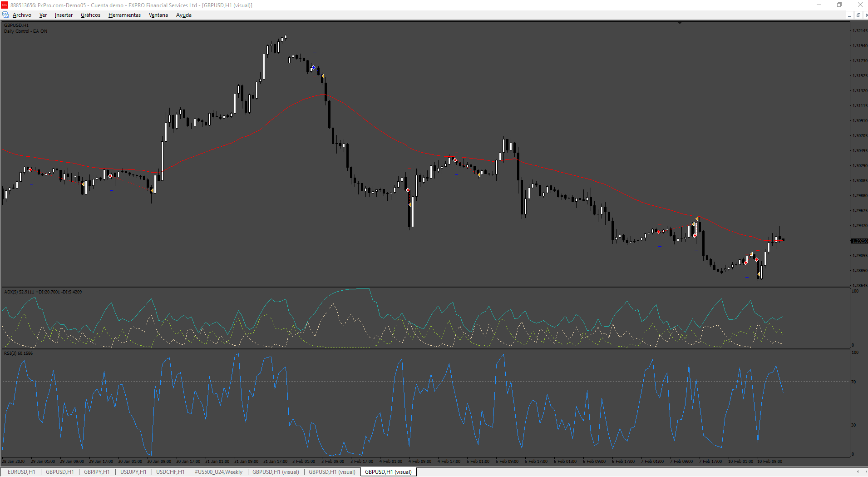Click the '3 Feb 01:00' time label
This screenshot has height=477, width=868.
pos(304,462)
